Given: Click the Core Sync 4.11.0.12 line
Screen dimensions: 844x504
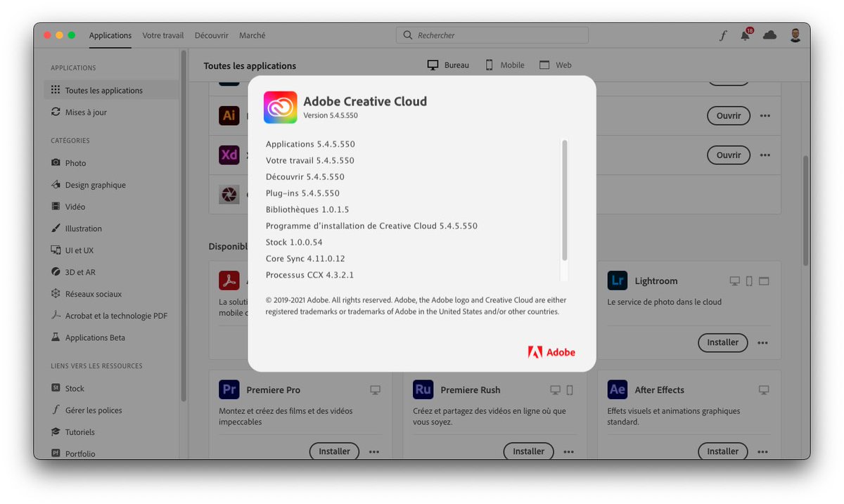Looking at the screenshot, I should click(305, 259).
